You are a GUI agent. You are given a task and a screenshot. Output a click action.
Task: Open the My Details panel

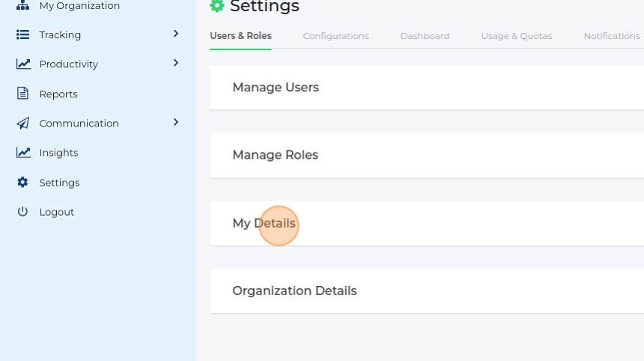[264, 223]
